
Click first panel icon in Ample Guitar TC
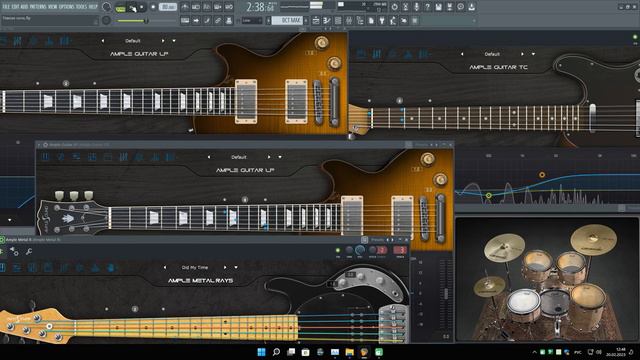(362, 53)
